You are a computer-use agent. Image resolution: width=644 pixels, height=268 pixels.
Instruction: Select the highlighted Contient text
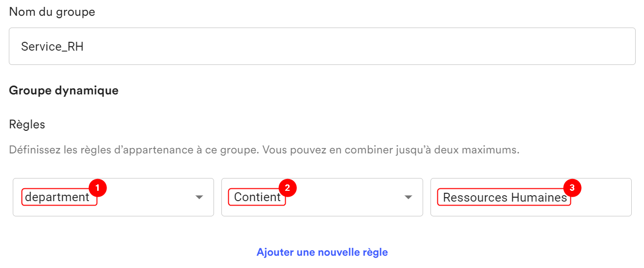[x=257, y=197]
